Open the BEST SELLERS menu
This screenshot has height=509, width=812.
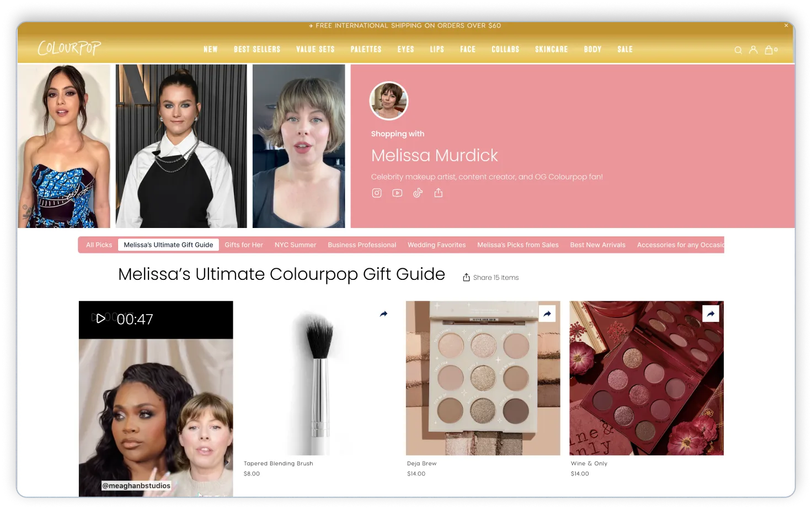click(x=257, y=49)
